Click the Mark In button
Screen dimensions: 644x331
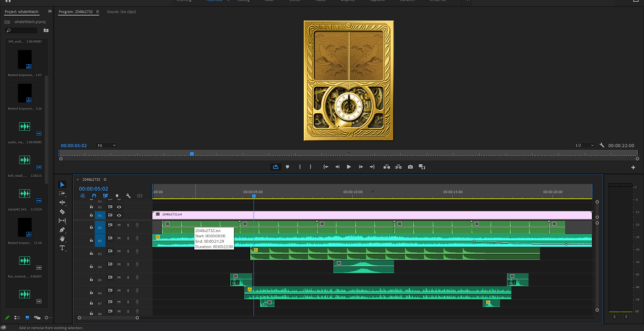[300, 167]
